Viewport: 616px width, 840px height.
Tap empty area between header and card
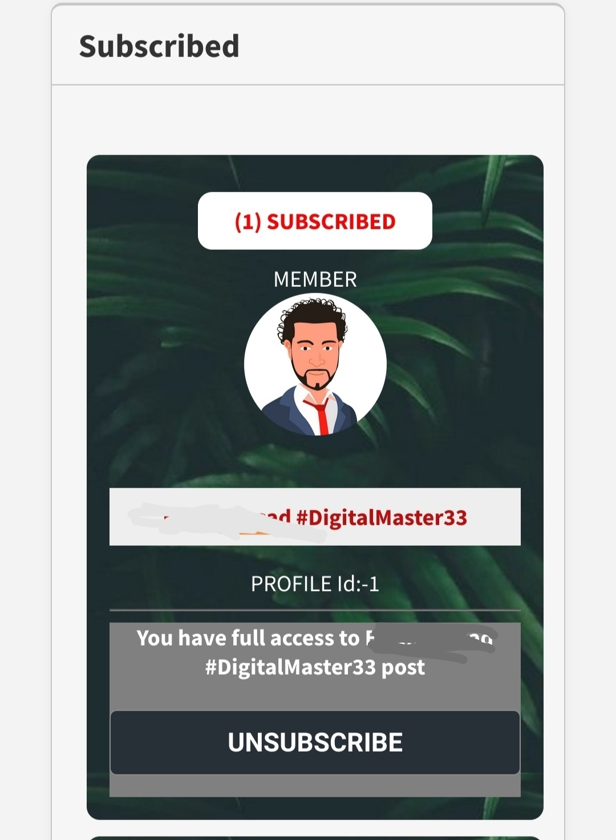(308, 120)
